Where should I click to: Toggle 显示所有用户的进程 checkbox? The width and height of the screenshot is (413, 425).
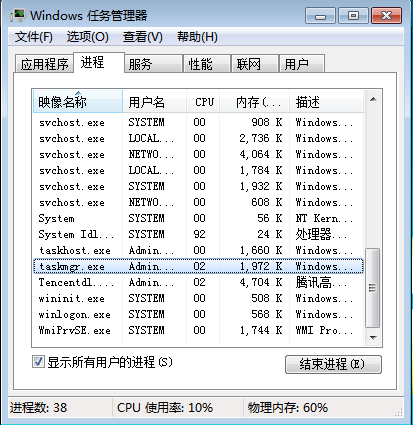point(38,362)
